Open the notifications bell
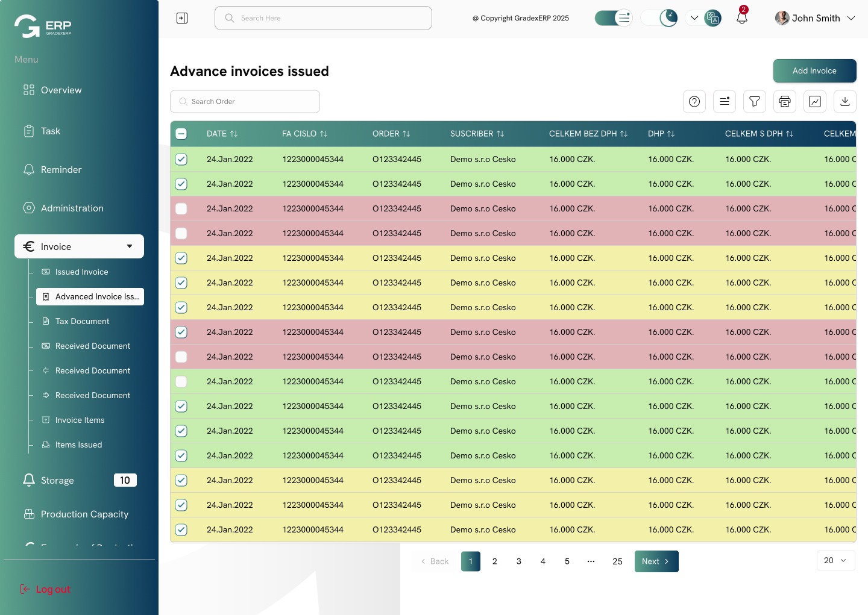The image size is (868, 615). click(742, 18)
